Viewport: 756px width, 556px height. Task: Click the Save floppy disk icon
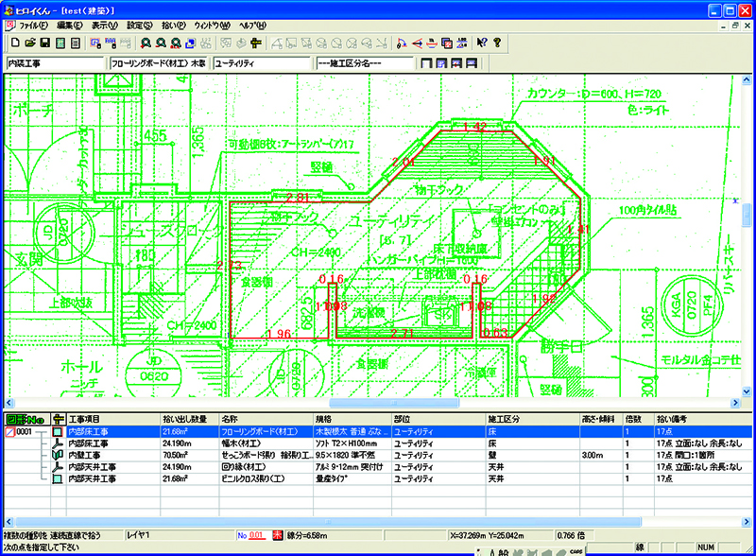pos(44,43)
